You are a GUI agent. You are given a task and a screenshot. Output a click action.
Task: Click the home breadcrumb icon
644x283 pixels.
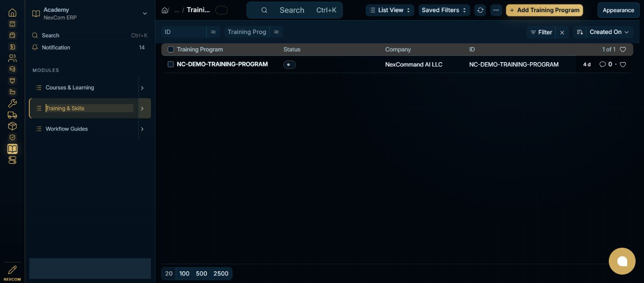pos(165,10)
